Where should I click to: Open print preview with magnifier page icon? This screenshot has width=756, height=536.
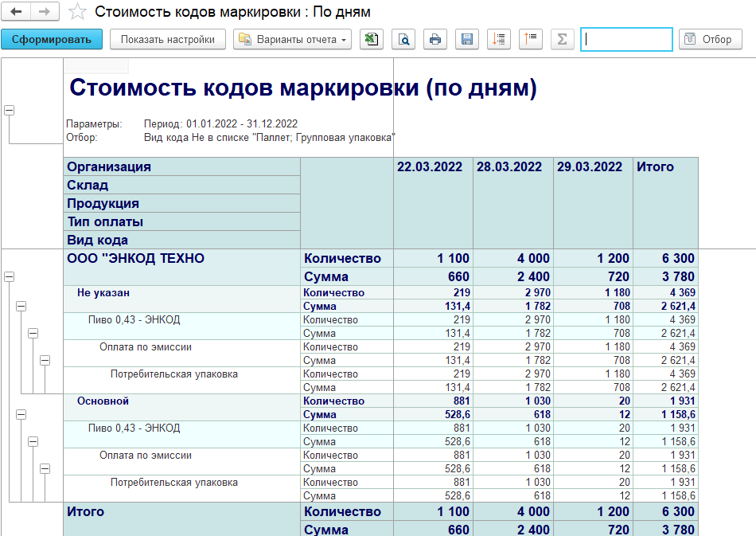click(x=403, y=39)
